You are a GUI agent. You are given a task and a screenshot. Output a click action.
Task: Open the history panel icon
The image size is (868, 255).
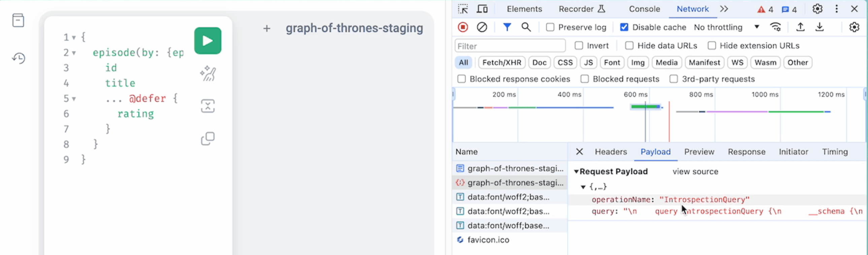pyautogui.click(x=19, y=58)
